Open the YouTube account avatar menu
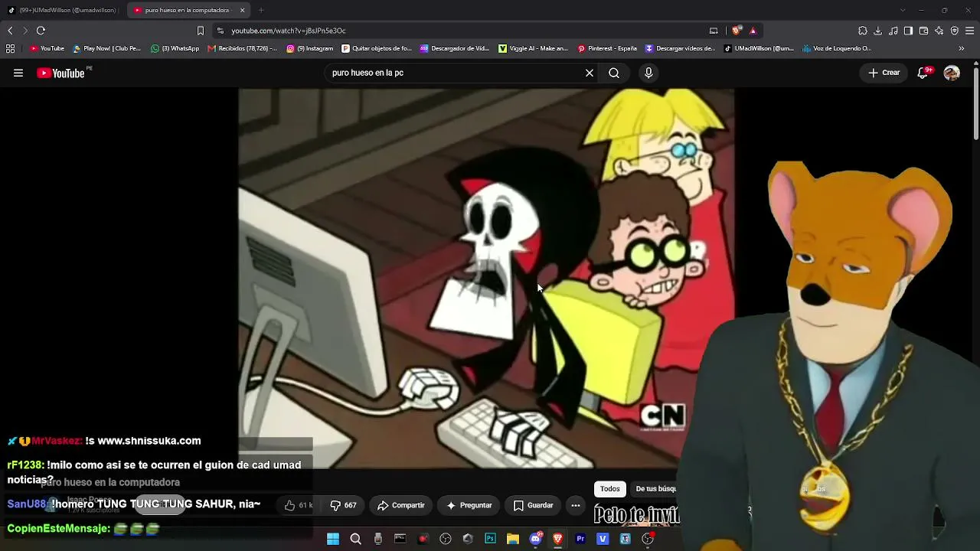 pyautogui.click(x=952, y=73)
